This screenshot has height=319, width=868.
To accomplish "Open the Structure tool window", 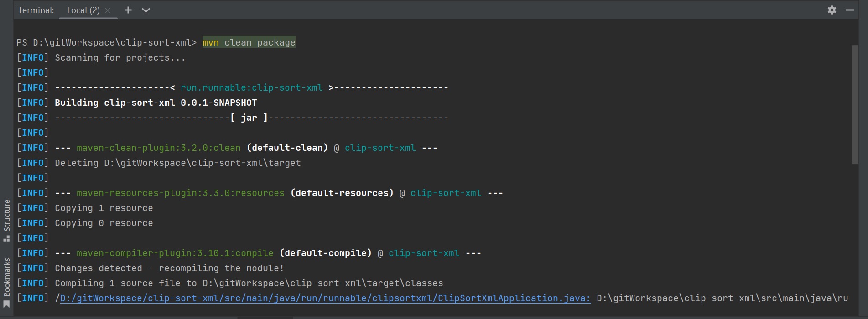I will pos(7,220).
